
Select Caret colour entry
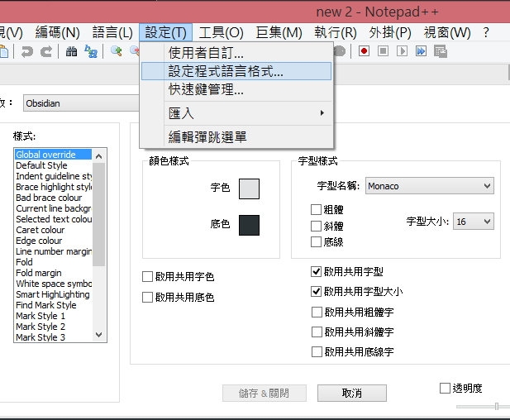tap(53, 230)
